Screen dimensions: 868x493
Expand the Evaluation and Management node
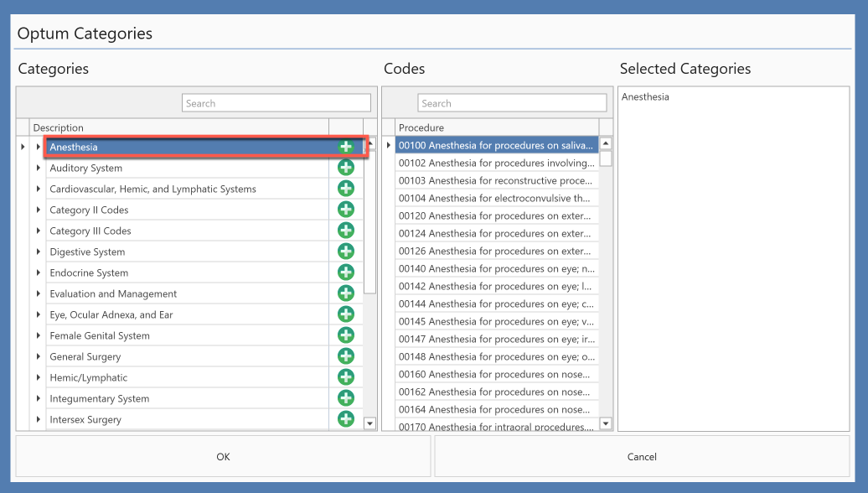(39, 293)
